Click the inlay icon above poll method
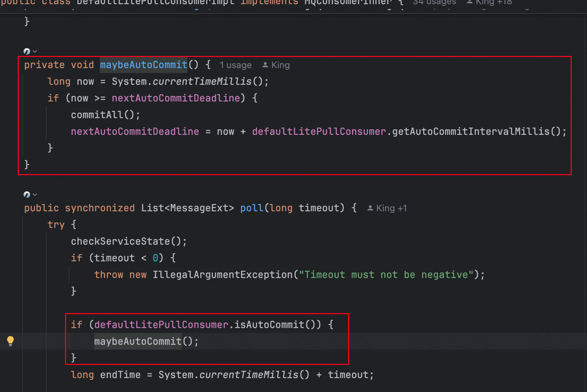Image resolution: width=587 pixels, height=392 pixels. tap(27, 195)
